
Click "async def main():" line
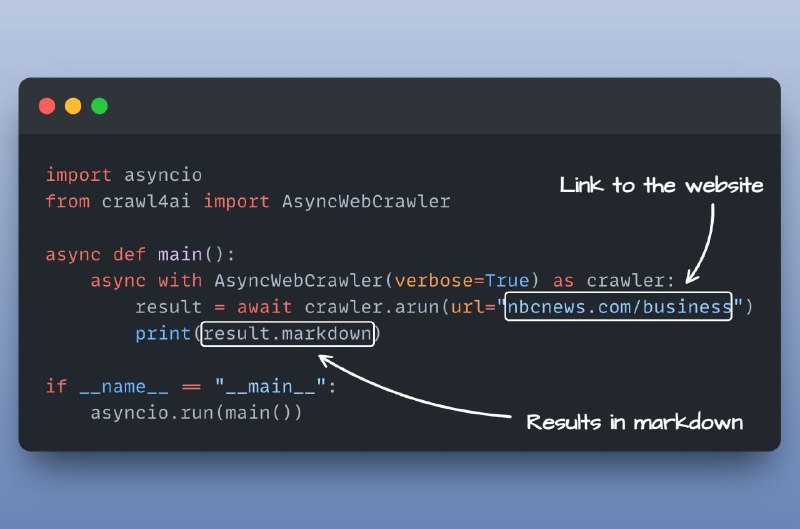[140, 254]
